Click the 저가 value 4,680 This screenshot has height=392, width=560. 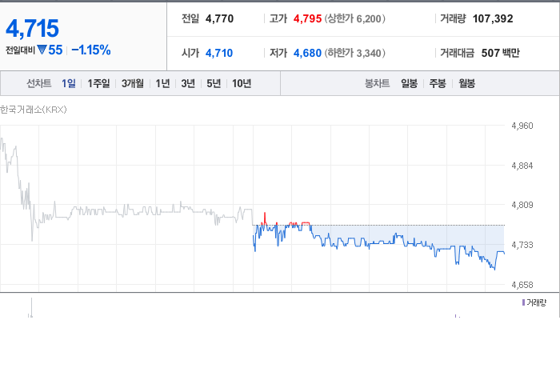tap(307, 53)
